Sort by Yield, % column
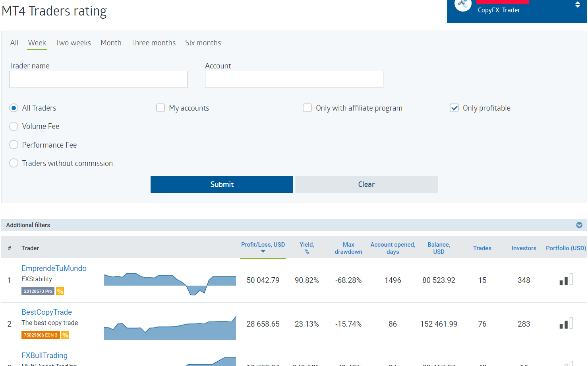 (x=307, y=248)
